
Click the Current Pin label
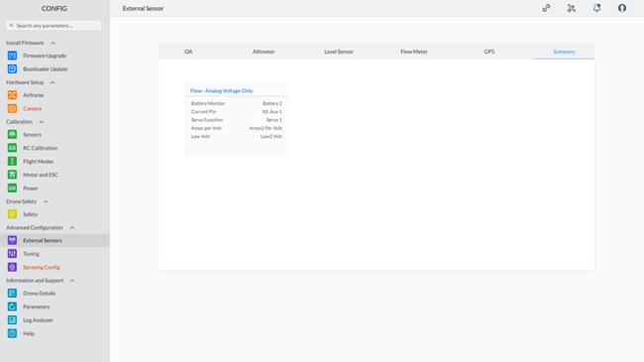pyautogui.click(x=203, y=111)
